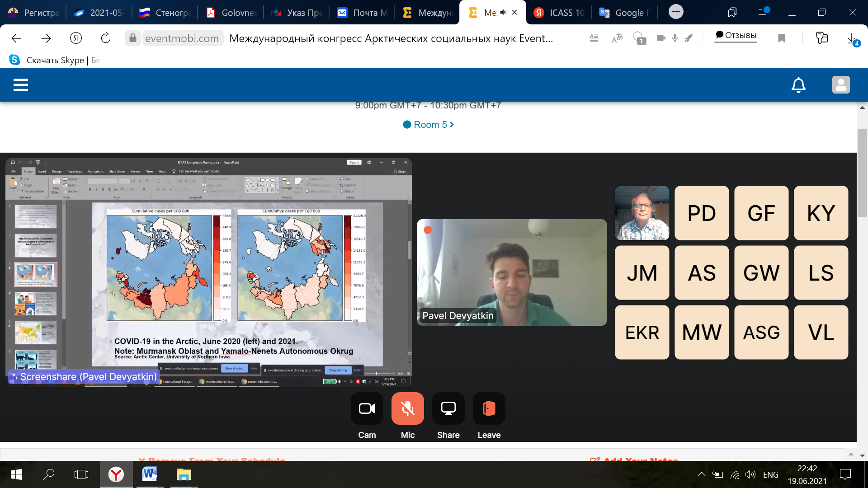Viewport: 868px width, 488px height.
Task: Click the Отзывы feedback button
Action: click(736, 35)
